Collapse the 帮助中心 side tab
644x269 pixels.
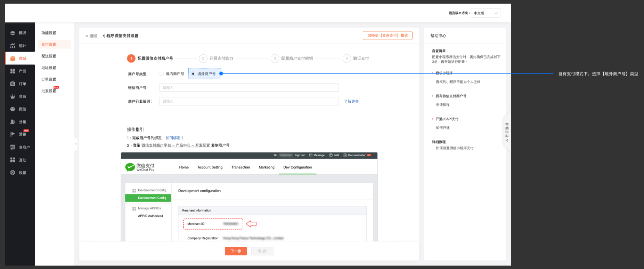click(507, 132)
